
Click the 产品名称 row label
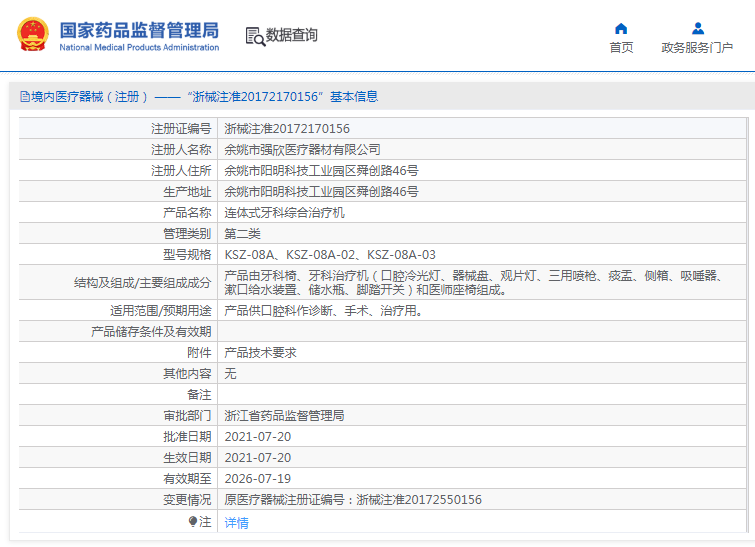pos(187,212)
